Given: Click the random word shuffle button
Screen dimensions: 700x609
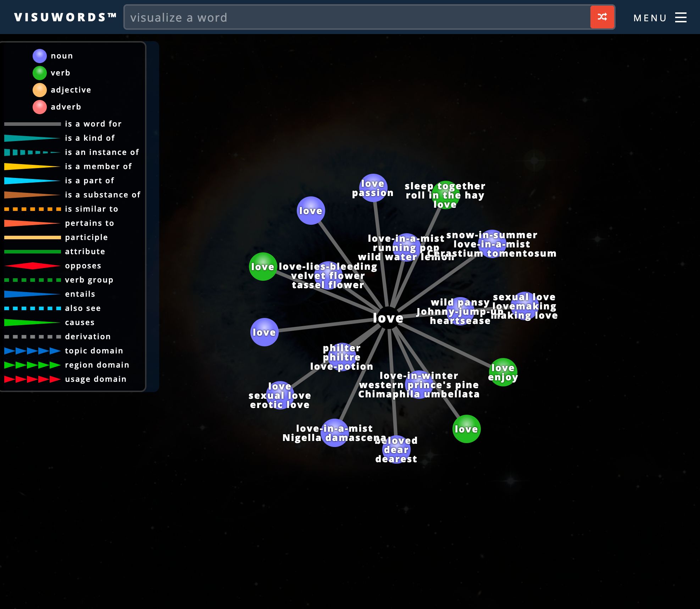Looking at the screenshot, I should [x=602, y=17].
